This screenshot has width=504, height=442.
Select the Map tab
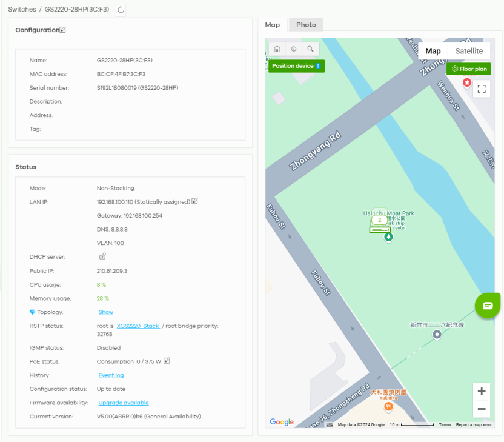pos(273,25)
